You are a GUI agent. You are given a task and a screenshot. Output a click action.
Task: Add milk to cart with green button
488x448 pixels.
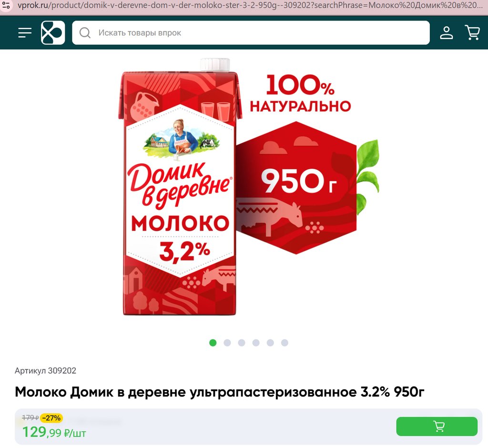[x=437, y=426]
